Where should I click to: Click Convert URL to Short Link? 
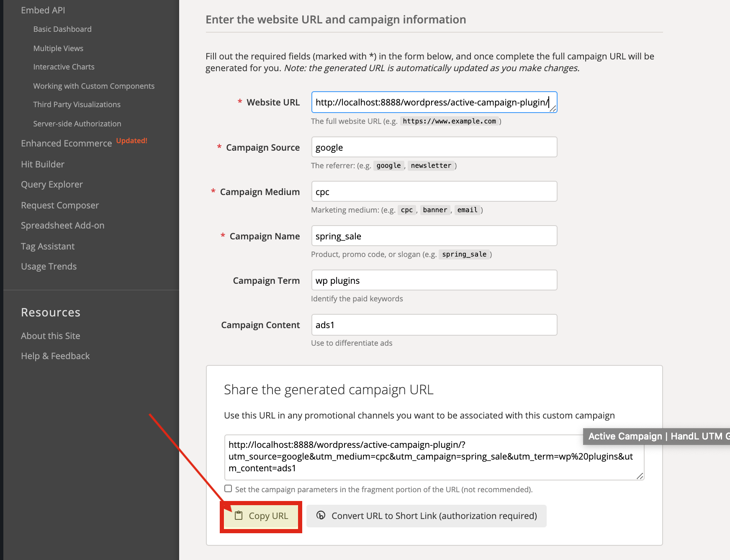coord(426,516)
